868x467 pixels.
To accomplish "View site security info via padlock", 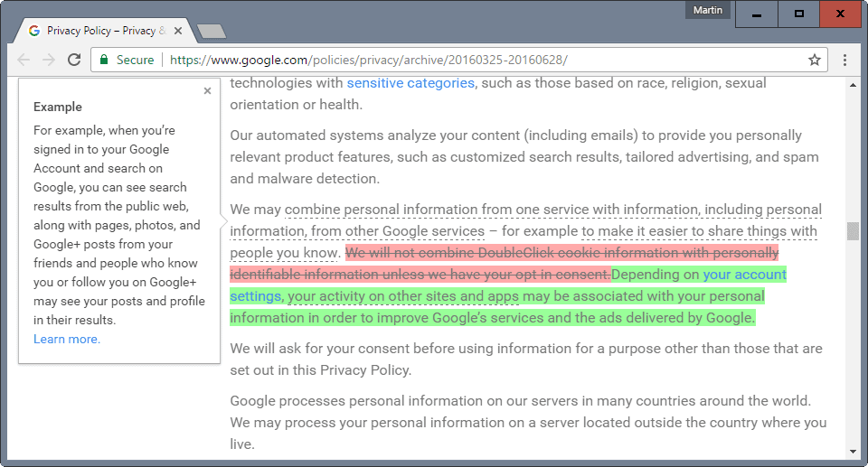I will [103, 60].
